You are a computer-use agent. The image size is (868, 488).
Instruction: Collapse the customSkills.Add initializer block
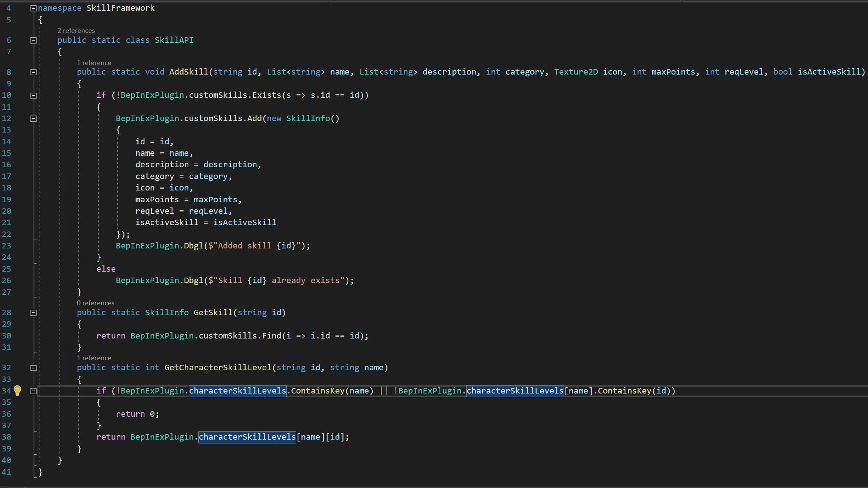click(x=33, y=118)
